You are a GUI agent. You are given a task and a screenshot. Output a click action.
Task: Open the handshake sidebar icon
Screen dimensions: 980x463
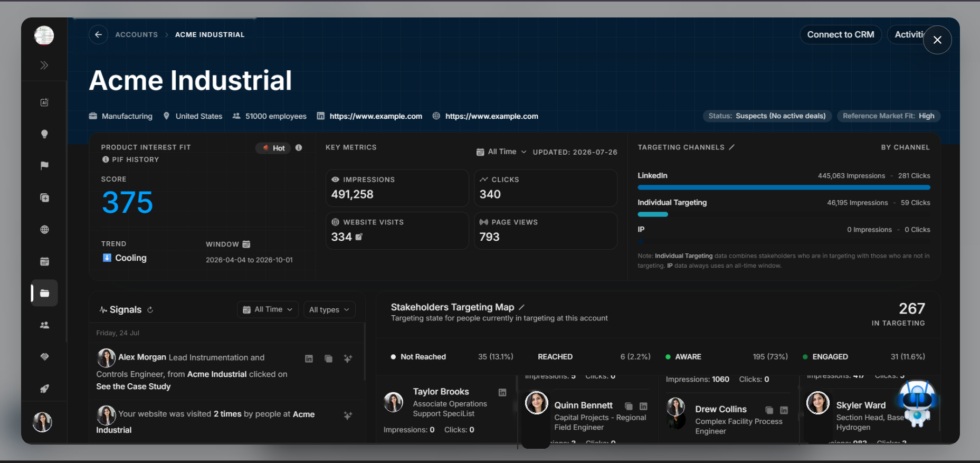[44, 357]
